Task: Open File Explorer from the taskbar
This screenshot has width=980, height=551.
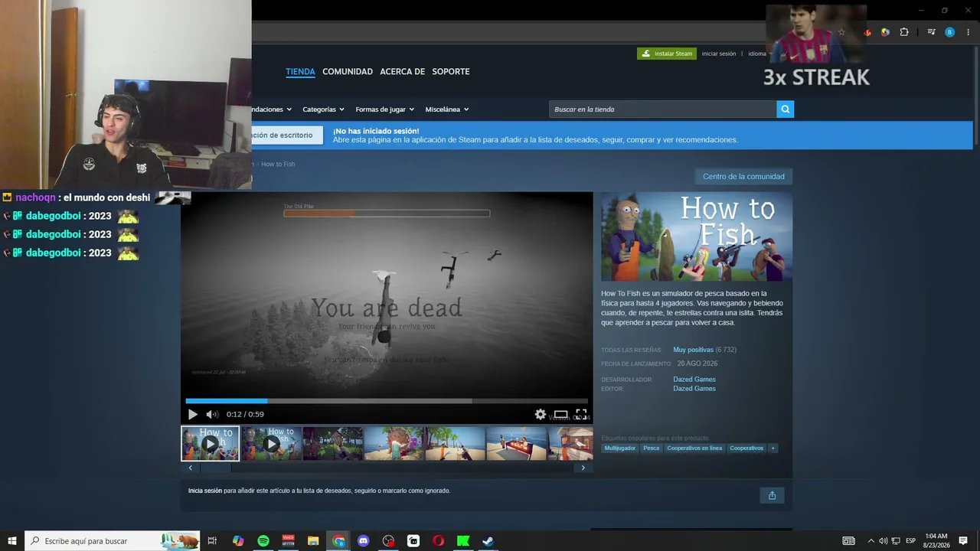Action: click(313, 541)
